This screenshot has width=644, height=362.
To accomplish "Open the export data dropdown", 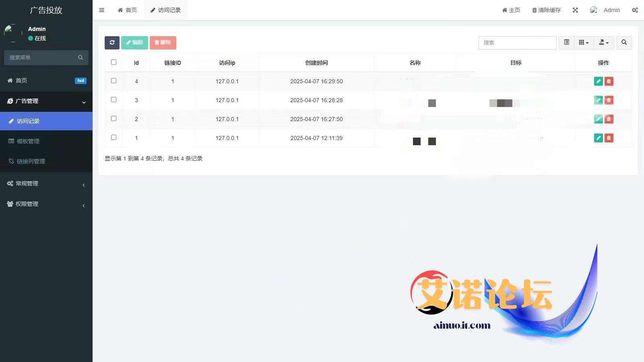I will (604, 43).
